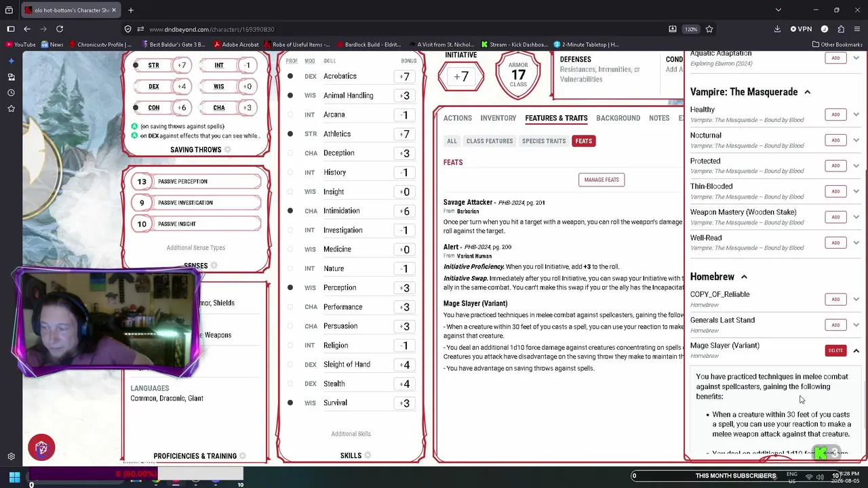
Task: Toggle Athletics skill proficiency dot
Action: [x=290, y=134]
